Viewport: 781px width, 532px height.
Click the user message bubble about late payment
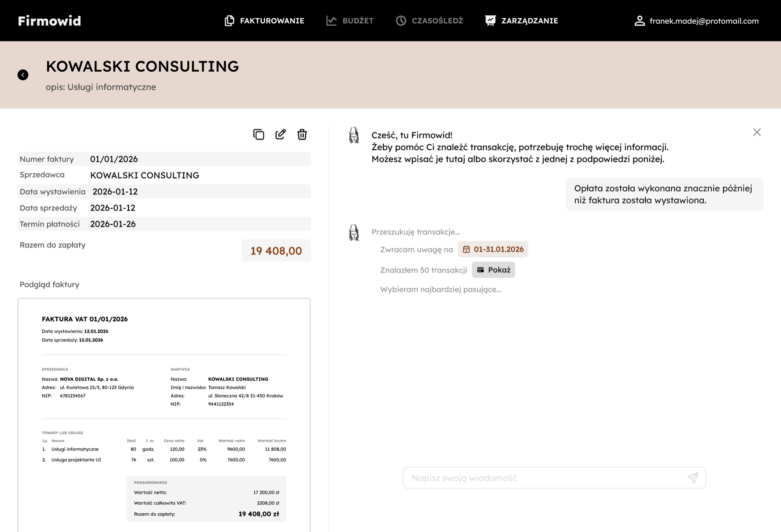(664, 194)
